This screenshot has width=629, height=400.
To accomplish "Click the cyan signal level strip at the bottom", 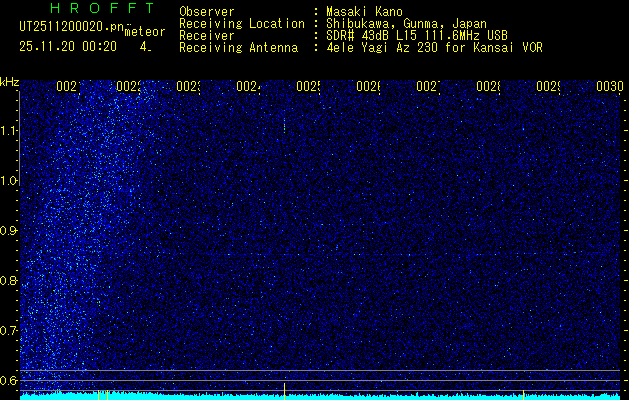I will [x=320, y=396].
